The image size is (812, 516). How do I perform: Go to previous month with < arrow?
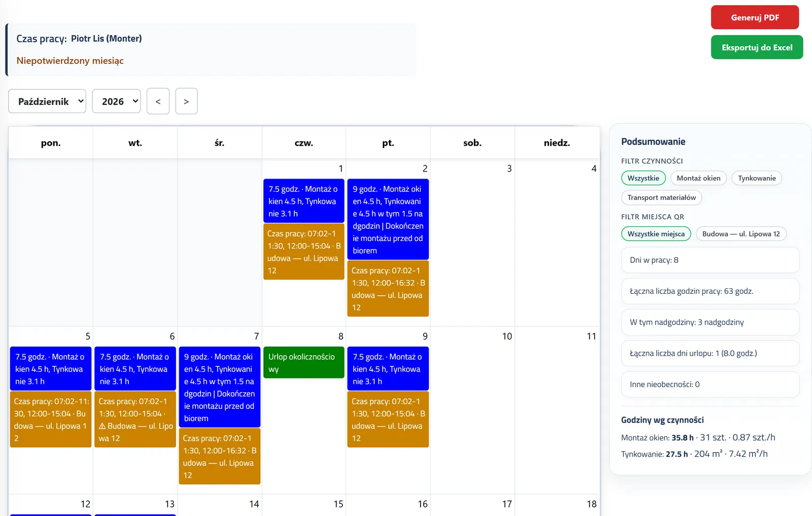pyautogui.click(x=158, y=101)
